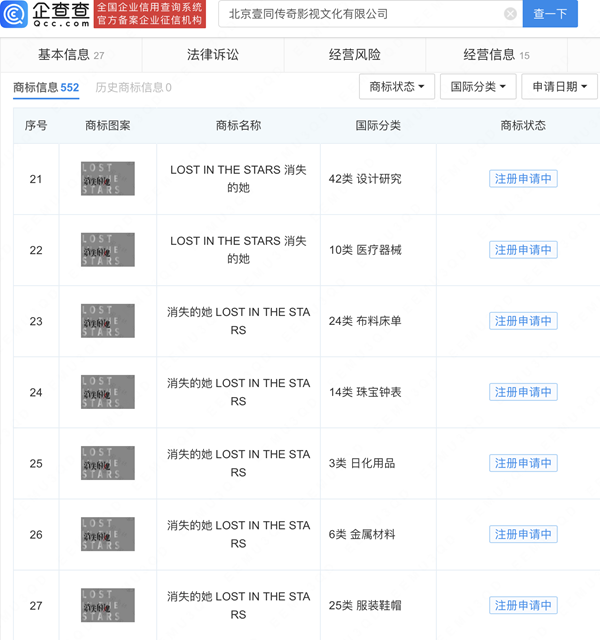Switch to the 经营信息 tab
The height and width of the screenshot is (640, 600).
tap(496, 55)
